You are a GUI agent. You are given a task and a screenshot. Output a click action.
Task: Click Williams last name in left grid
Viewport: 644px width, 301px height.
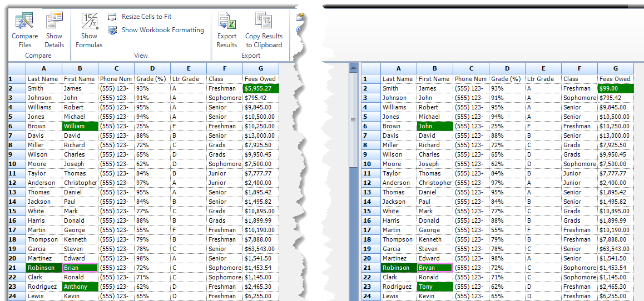coord(44,107)
